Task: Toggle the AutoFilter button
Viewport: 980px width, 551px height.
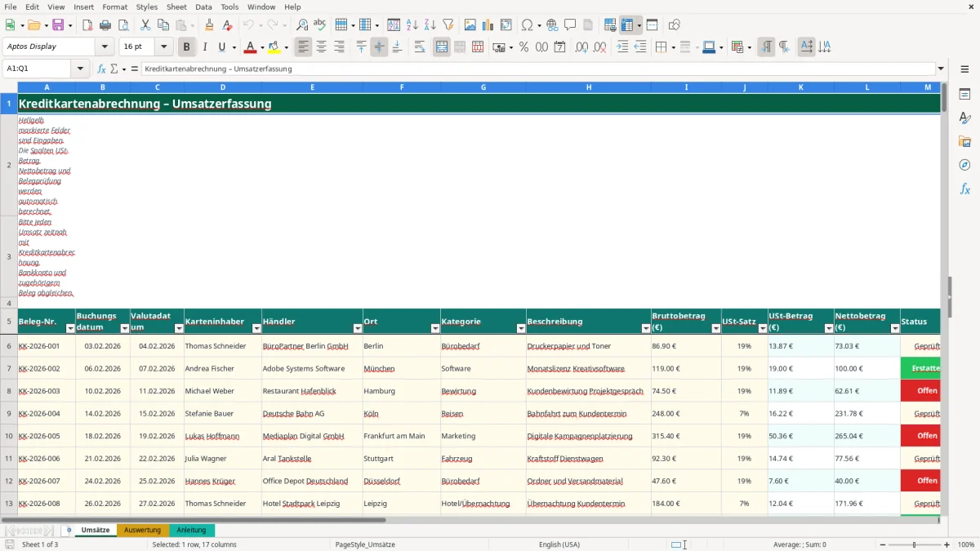Action: point(448,25)
